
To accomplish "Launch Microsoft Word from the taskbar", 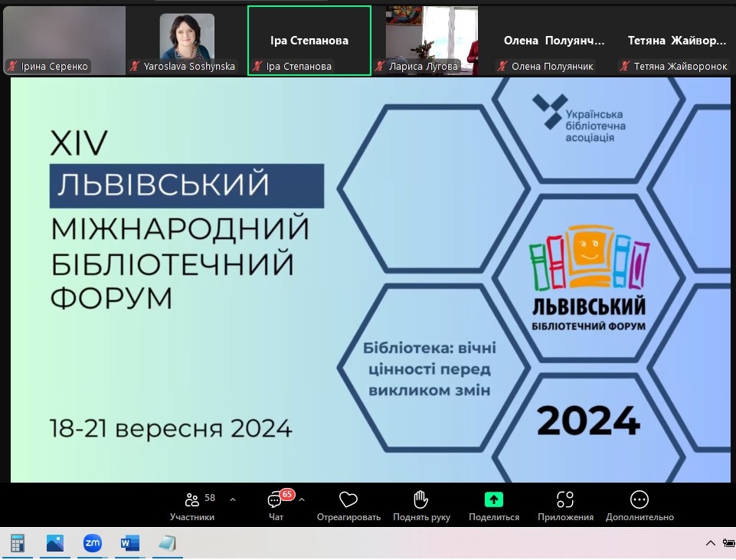I will point(128,542).
